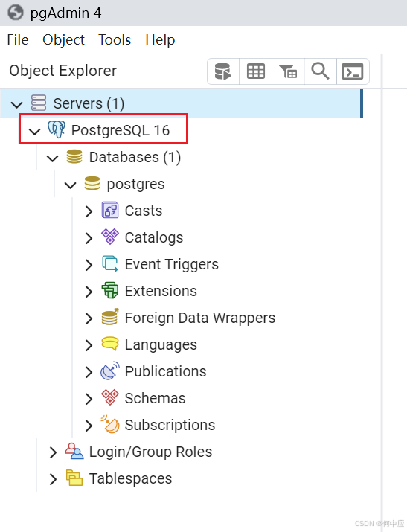Open the Query Tool toolbar icon
This screenshot has height=532, width=407.
point(223,71)
